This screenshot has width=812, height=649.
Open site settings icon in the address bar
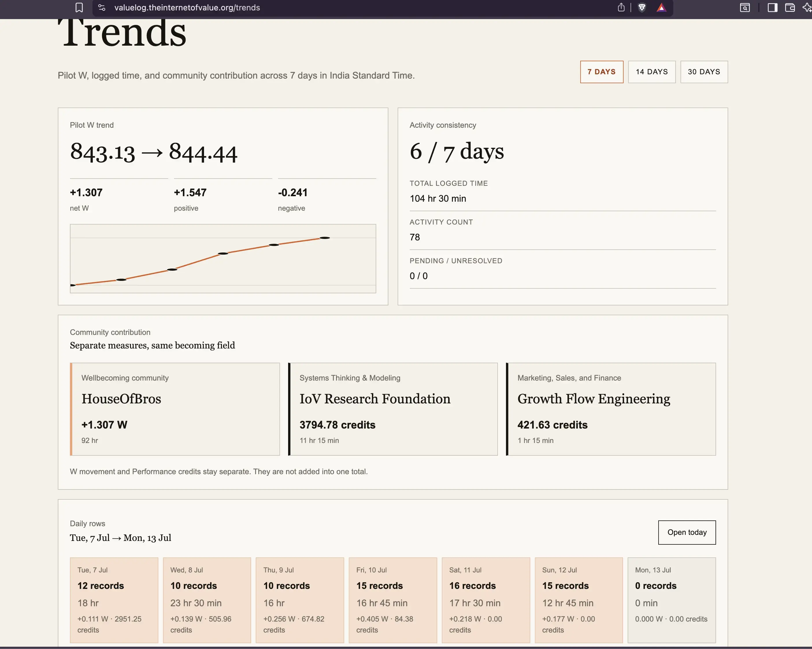click(102, 8)
